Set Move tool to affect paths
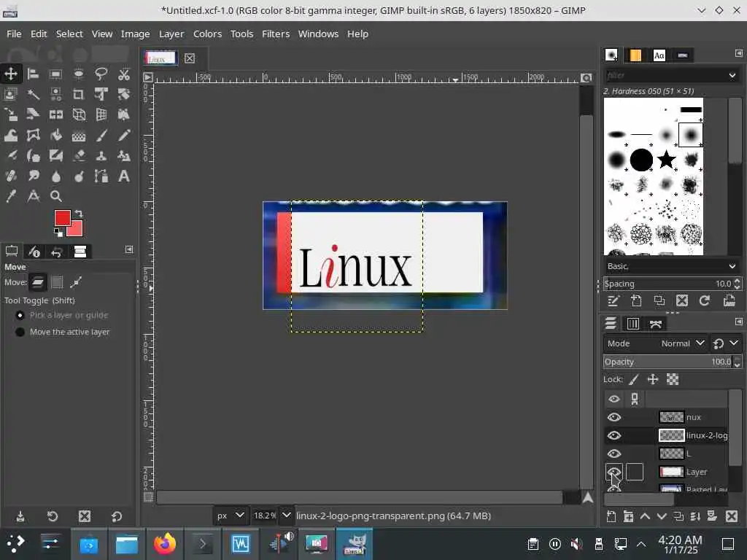The height and width of the screenshot is (560, 747). point(76,282)
